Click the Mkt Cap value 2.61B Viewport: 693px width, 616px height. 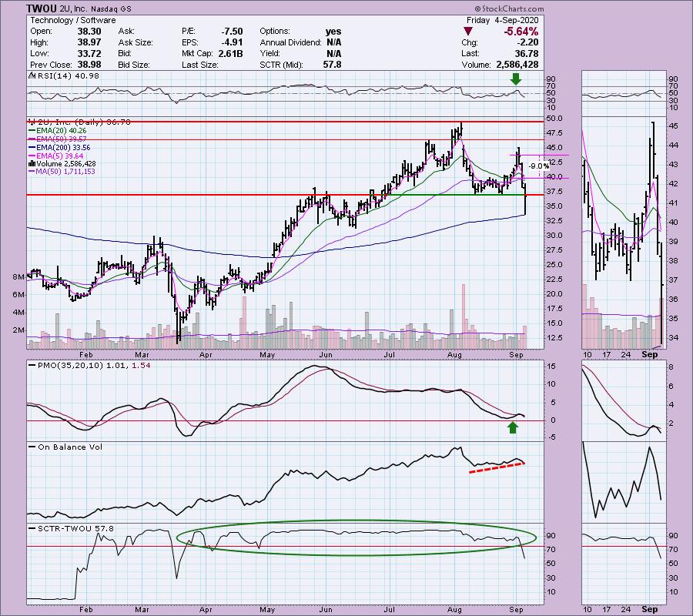pos(230,53)
